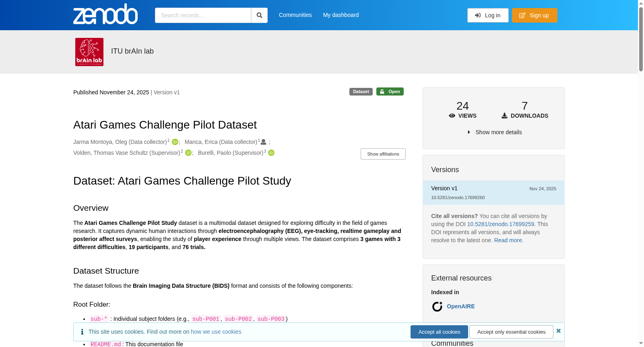
Task: Expand Show more details
Action: pyautogui.click(x=494, y=132)
